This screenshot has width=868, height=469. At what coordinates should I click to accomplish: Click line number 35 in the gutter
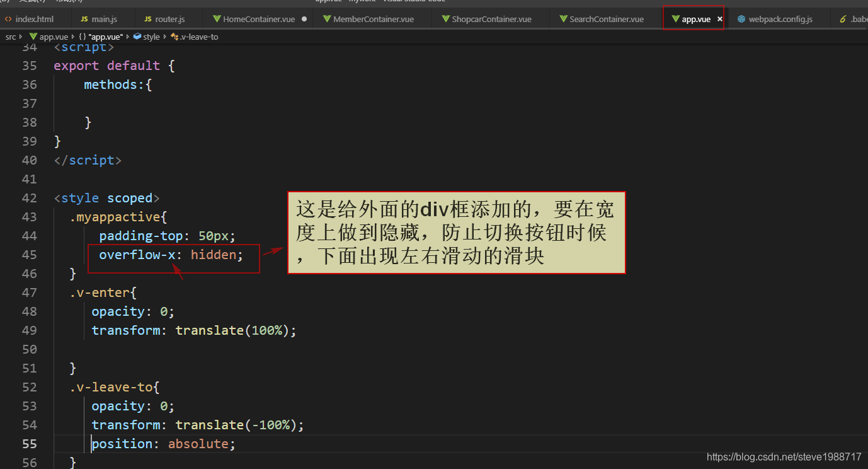[x=30, y=66]
